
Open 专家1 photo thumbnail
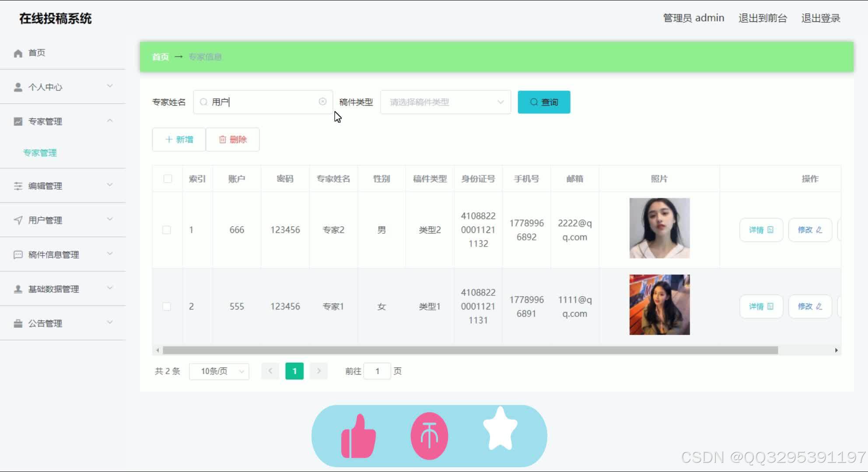click(x=659, y=305)
